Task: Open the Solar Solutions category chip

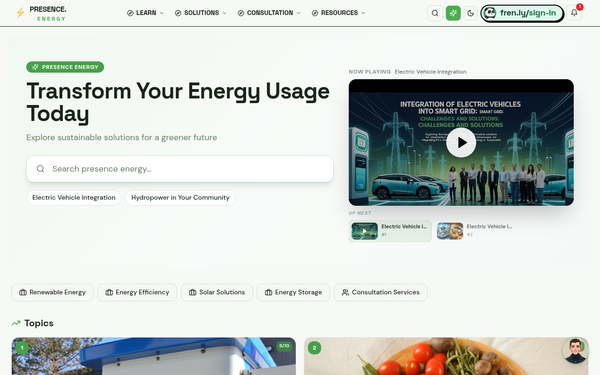Action: tap(217, 292)
